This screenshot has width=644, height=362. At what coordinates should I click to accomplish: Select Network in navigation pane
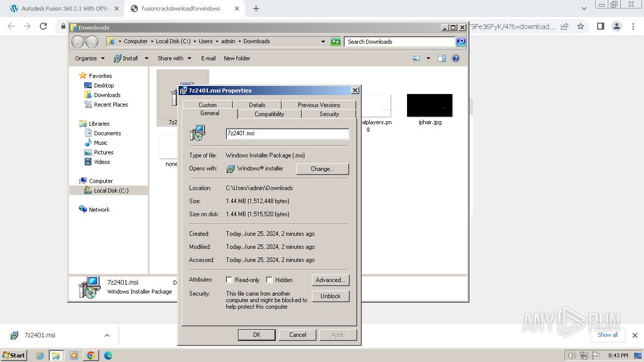click(94, 210)
